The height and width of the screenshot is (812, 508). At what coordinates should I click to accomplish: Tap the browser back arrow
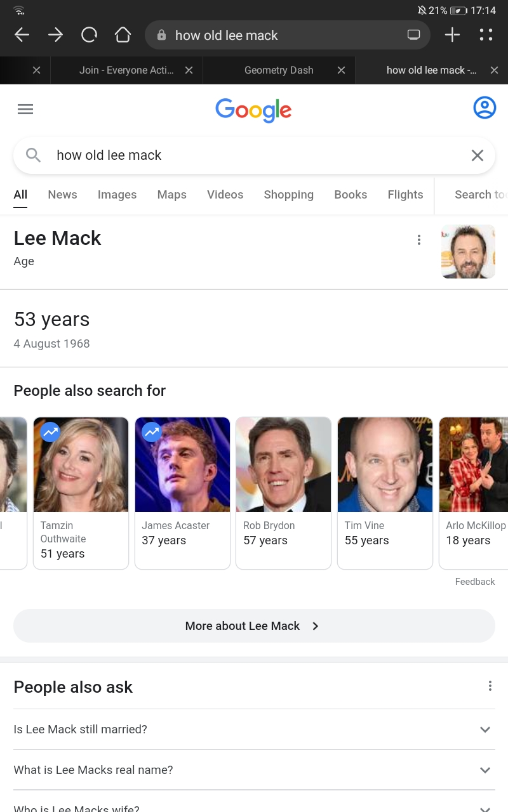pos(22,36)
